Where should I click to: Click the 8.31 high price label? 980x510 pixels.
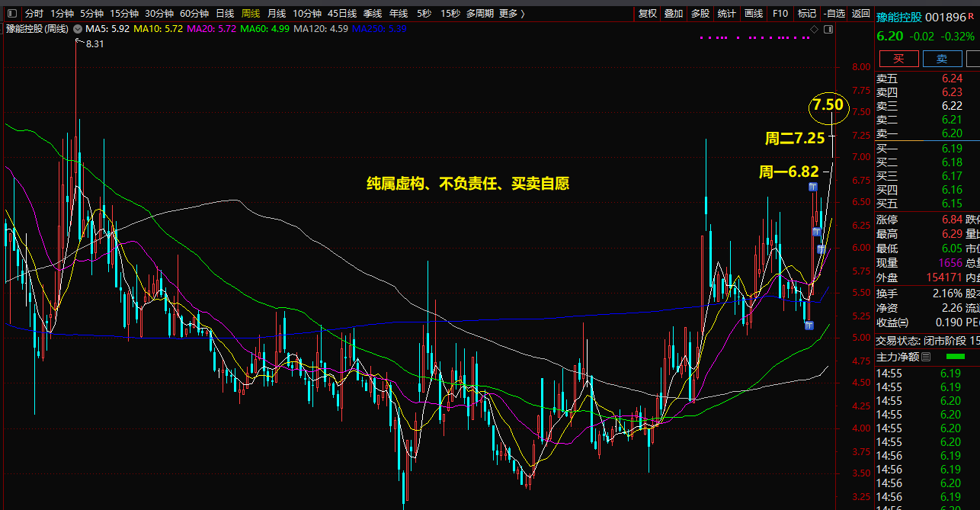[94, 44]
